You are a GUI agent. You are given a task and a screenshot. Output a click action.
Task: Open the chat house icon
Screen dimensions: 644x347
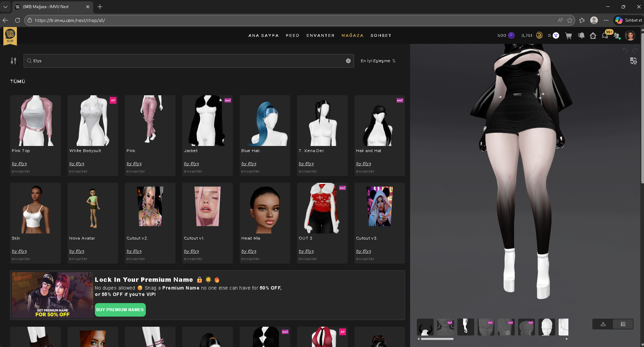(593, 35)
